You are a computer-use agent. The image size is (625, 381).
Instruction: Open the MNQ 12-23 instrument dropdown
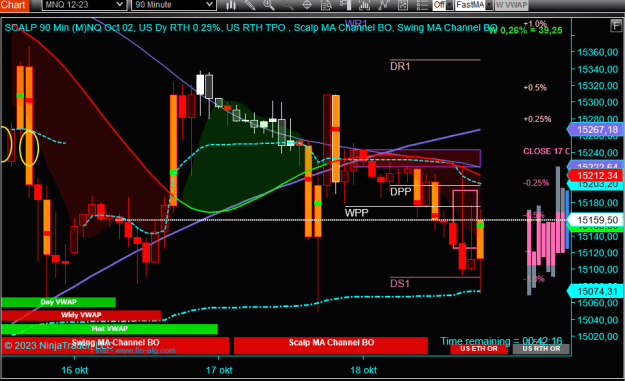coord(84,5)
